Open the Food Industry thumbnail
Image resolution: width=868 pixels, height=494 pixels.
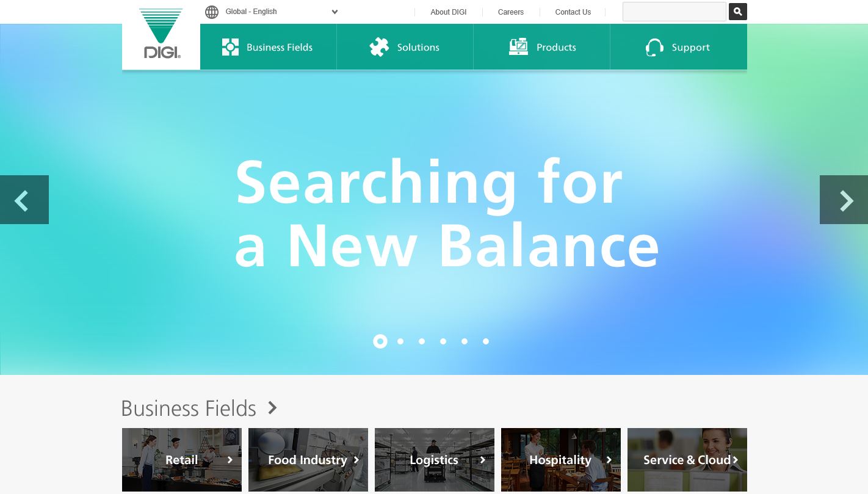(308, 460)
